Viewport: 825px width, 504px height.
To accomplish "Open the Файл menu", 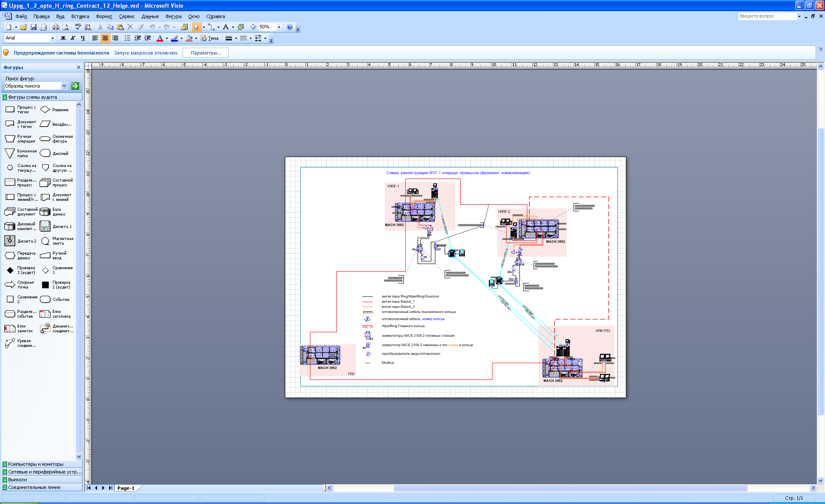I will coord(21,16).
